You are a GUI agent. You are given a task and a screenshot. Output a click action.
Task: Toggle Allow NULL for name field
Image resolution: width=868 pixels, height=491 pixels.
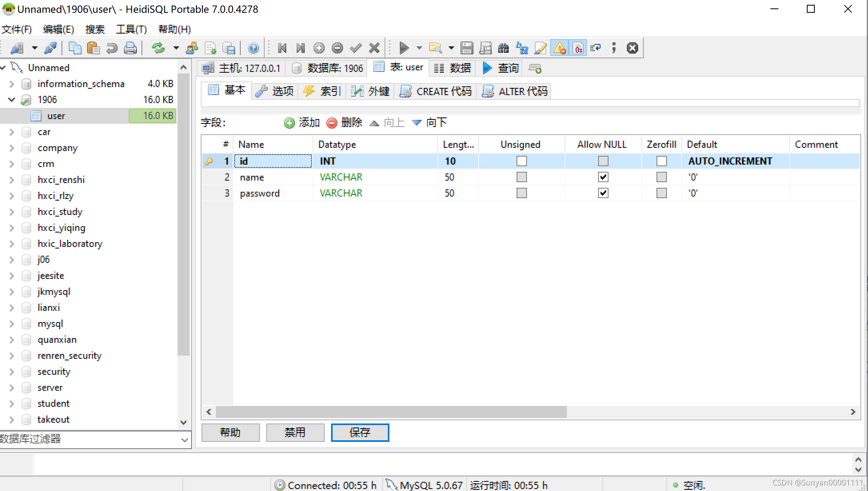pyautogui.click(x=603, y=177)
